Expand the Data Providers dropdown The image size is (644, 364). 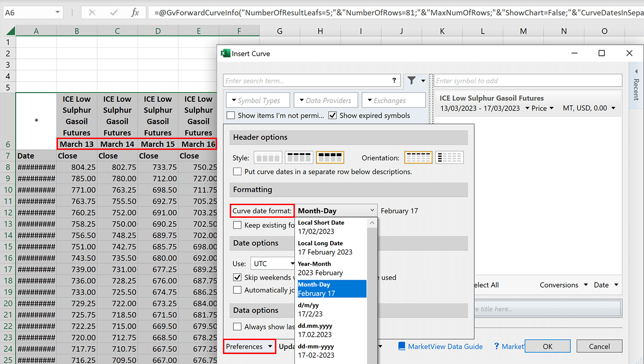point(326,101)
